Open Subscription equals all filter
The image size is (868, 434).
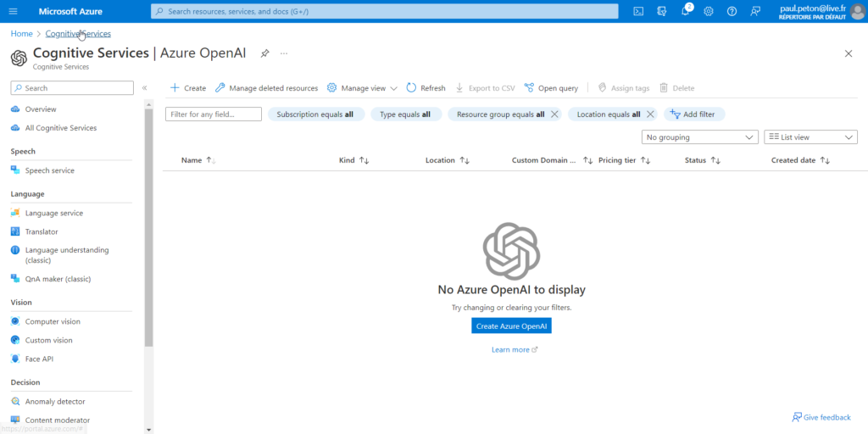pyautogui.click(x=316, y=114)
